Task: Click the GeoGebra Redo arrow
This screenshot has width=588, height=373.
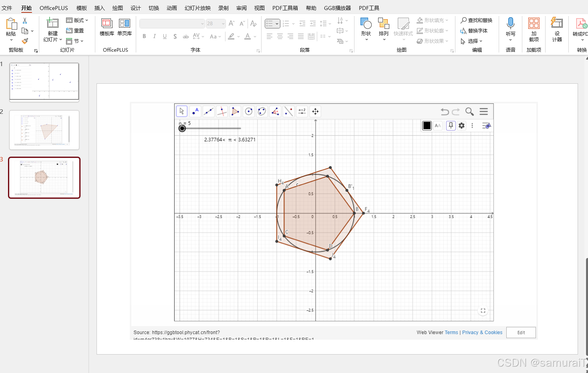Action: pyautogui.click(x=456, y=112)
